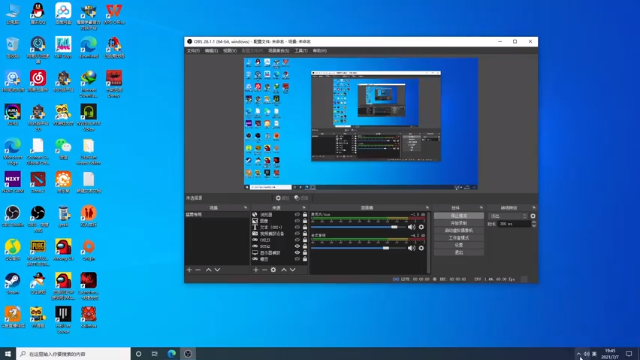Open the 帮助(H) menu
Screen dimensions: 640x360
click(320, 51)
